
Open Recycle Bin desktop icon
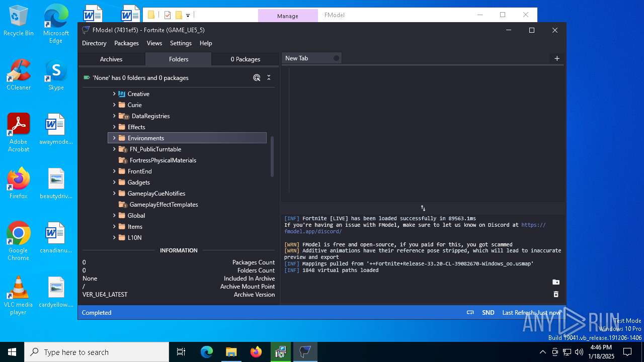pyautogui.click(x=19, y=21)
